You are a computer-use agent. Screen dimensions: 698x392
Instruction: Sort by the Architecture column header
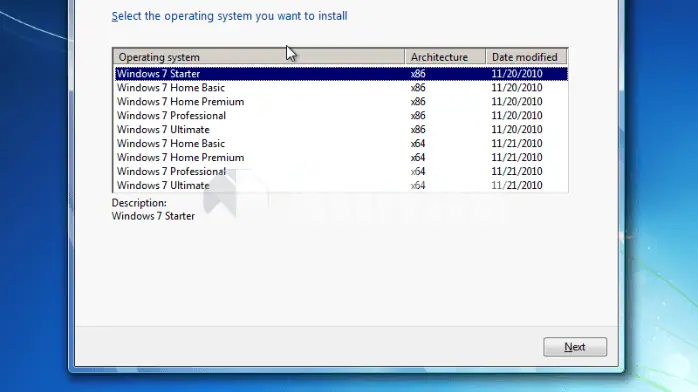(445, 57)
